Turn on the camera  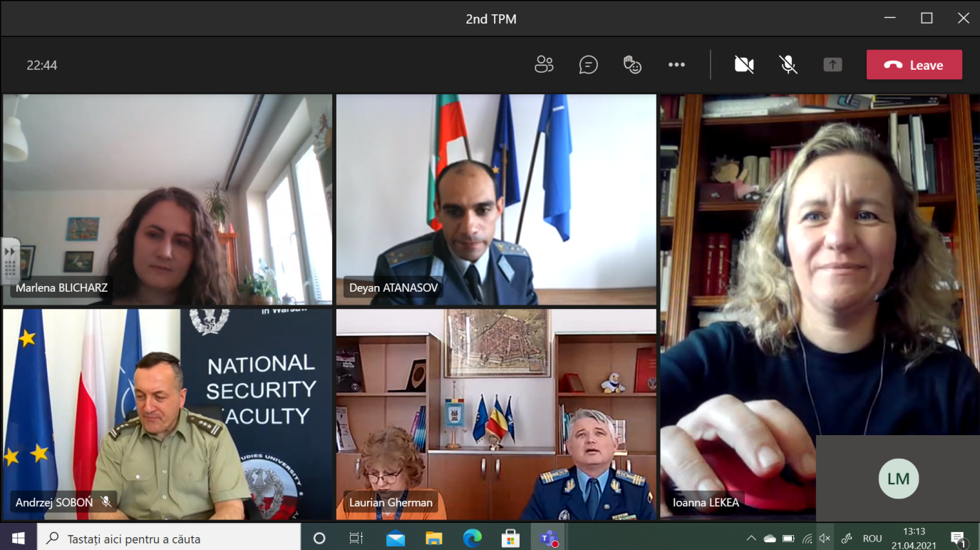pos(744,65)
